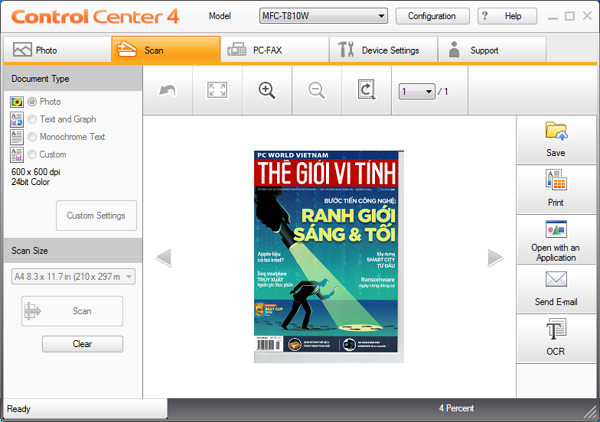Open the Model dropdown MFC-T810W

click(323, 16)
